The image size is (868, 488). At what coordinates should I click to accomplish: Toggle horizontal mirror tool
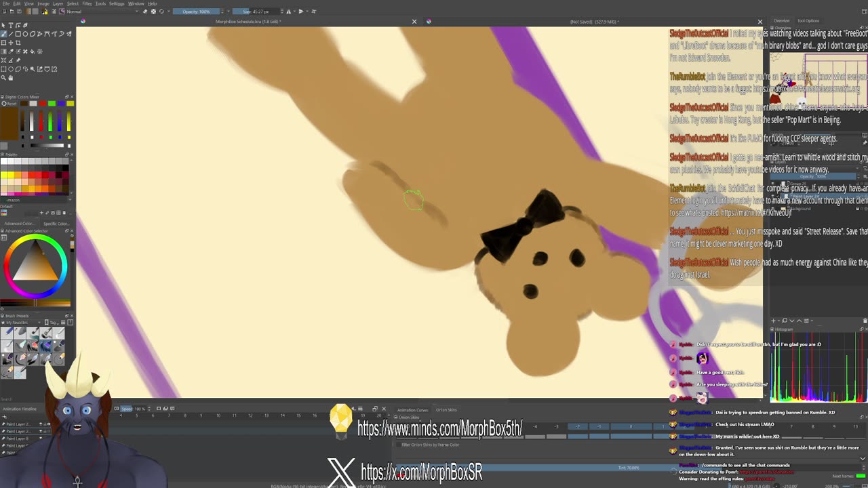click(289, 12)
